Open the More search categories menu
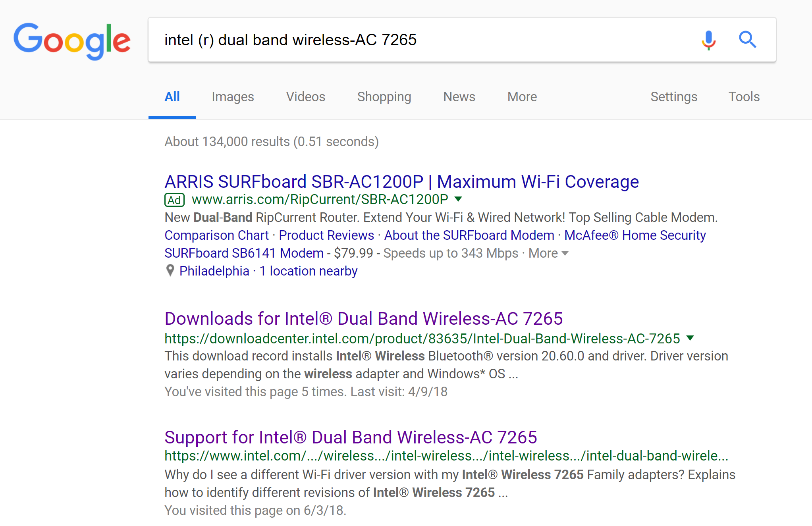 click(522, 97)
